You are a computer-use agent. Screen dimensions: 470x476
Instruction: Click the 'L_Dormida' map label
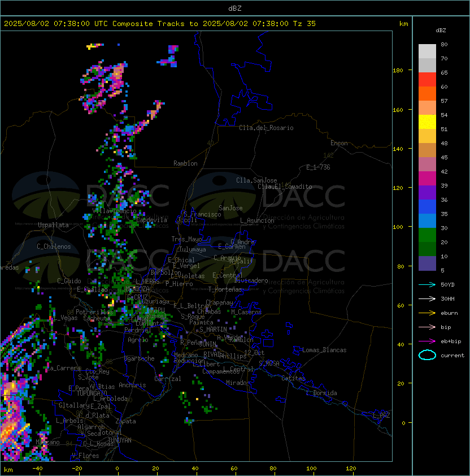(321, 393)
